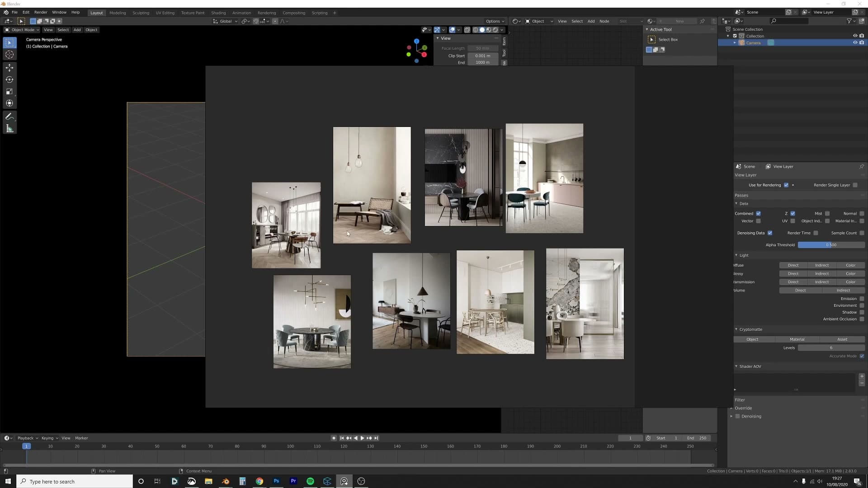Play the animation in reverse
Screen dimensions: 868x488
click(x=355, y=438)
